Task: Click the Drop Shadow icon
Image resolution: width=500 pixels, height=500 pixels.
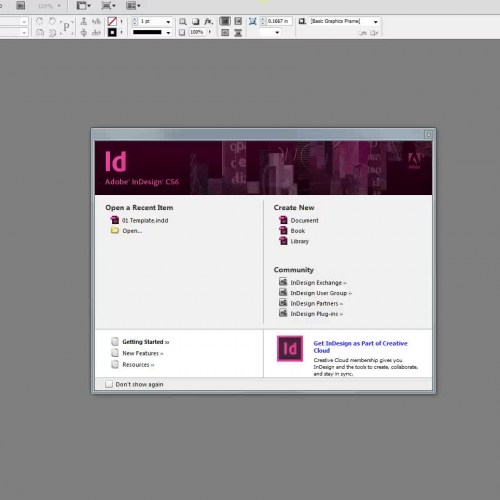Action: coord(195,22)
